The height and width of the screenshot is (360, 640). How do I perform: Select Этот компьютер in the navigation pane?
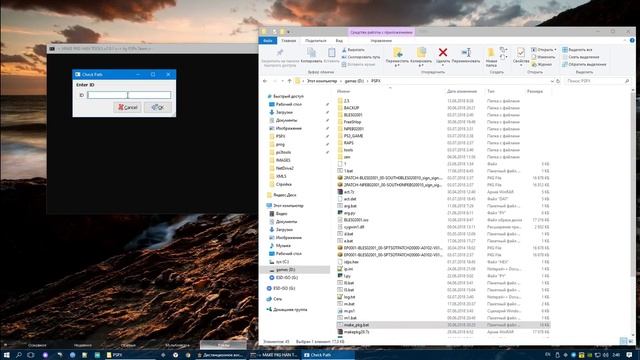pyautogui.click(x=288, y=206)
